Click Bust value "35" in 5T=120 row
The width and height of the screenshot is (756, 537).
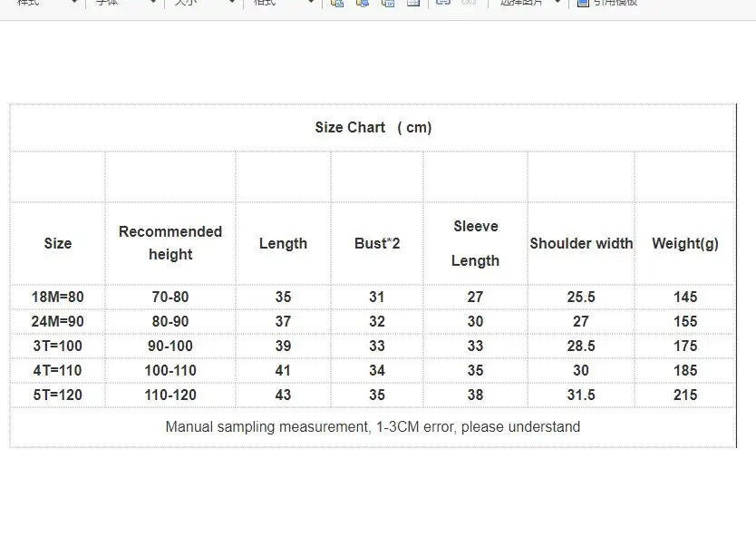pyautogui.click(x=377, y=395)
